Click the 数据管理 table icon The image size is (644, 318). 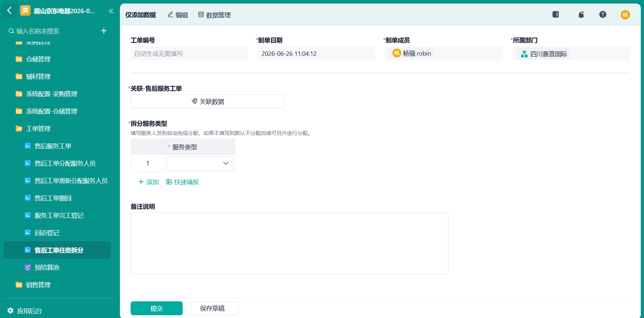pyautogui.click(x=201, y=15)
